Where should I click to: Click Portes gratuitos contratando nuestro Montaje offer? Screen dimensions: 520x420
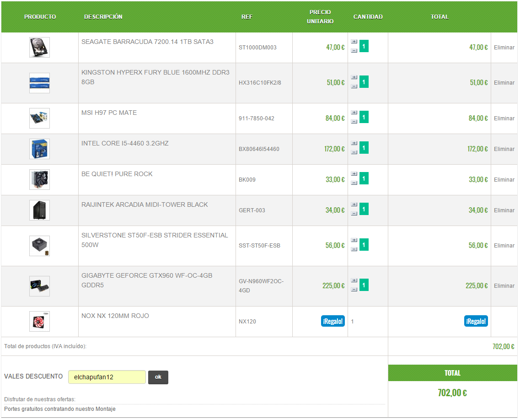pos(60,409)
